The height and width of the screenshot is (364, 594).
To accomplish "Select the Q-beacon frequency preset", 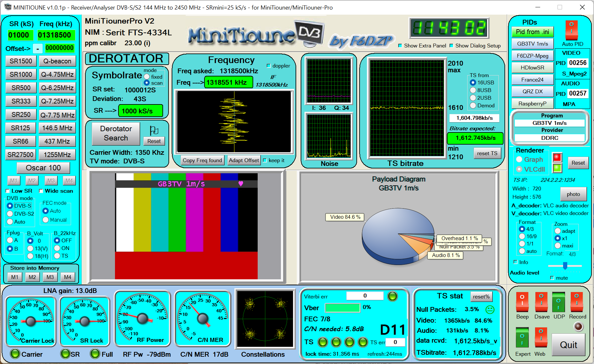I will [57, 61].
